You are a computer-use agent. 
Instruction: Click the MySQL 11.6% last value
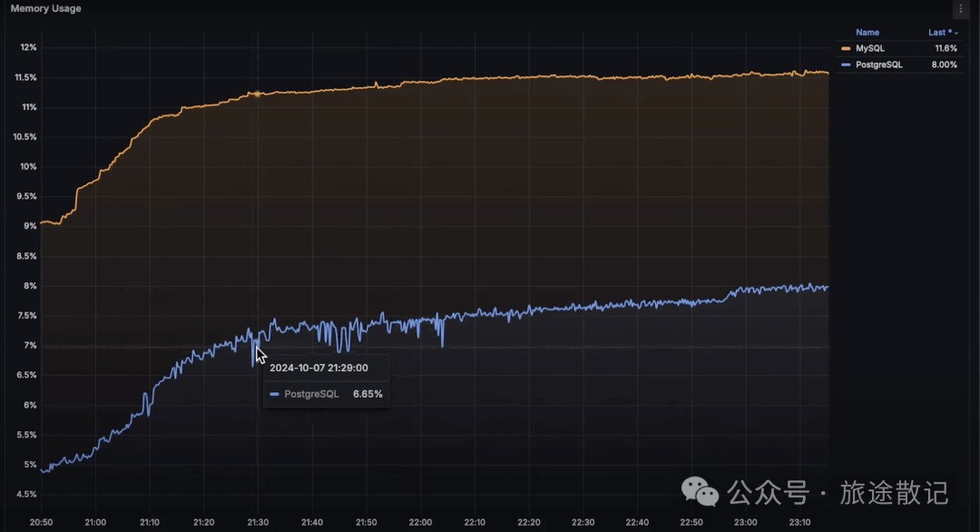(946, 49)
